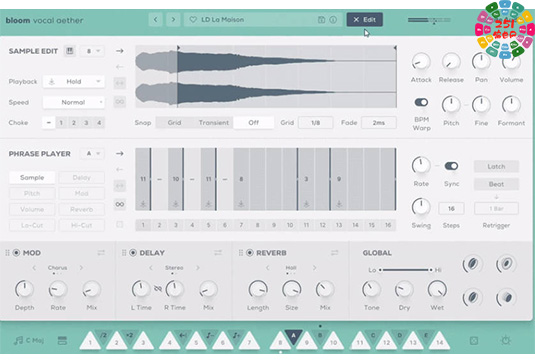This screenshot has width=535, height=363.
Task: Click the Release knob
Action: click(x=451, y=62)
